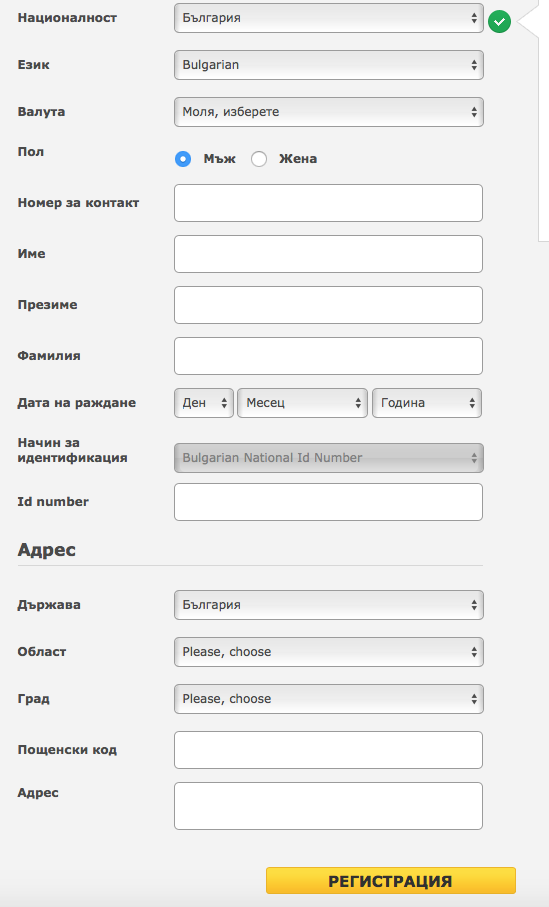549x907 pixels.
Task: Open the Месец month selector
Action: (303, 403)
